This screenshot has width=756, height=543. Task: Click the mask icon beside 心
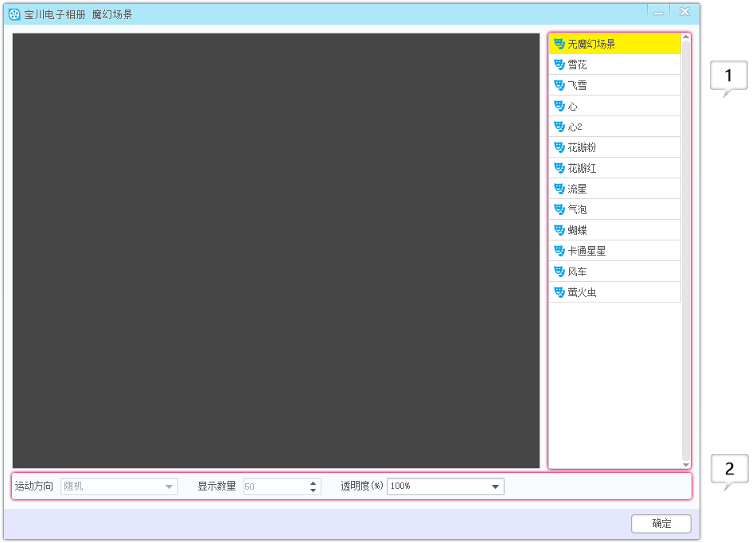tap(559, 106)
